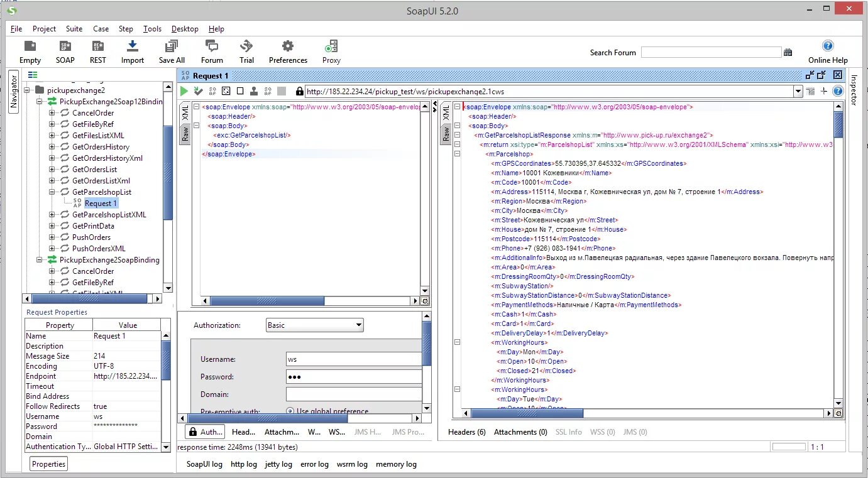The width and height of the screenshot is (868, 478).
Task: Fold the soap:Body element in request editor
Action: click(x=196, y=126)
